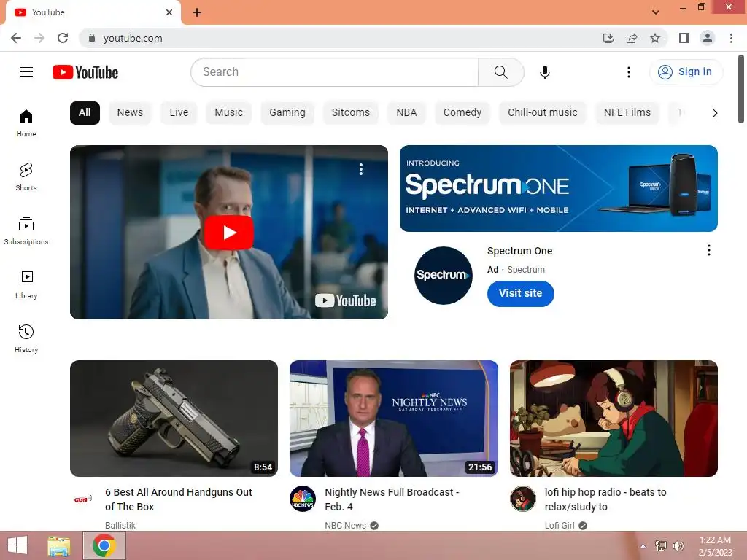
Task: Open YouTube settings three-dot menu near Sign in
Action: coord(628,72)
